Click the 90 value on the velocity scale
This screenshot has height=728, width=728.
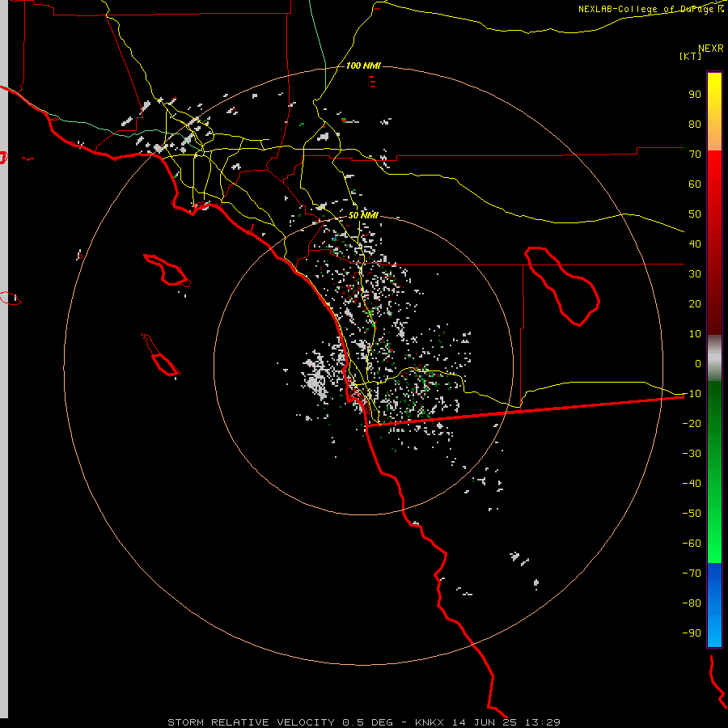point(695,95)
